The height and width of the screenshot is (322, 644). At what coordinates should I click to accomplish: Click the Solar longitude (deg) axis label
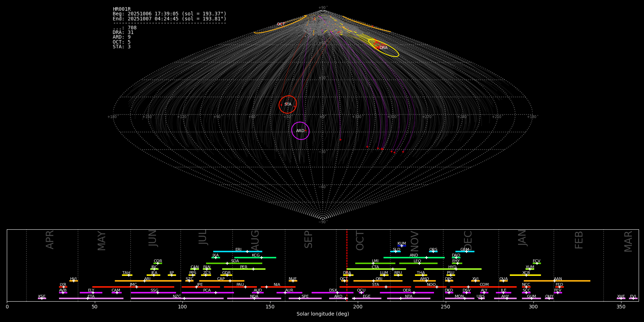pos(323,314)
